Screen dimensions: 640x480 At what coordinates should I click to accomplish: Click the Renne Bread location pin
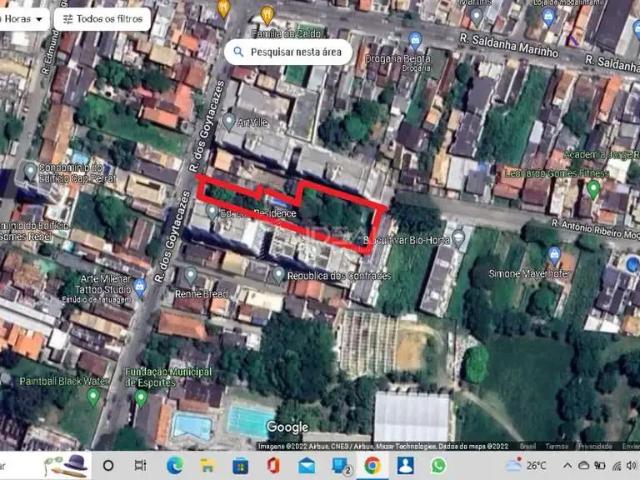[x=190, y=275]
